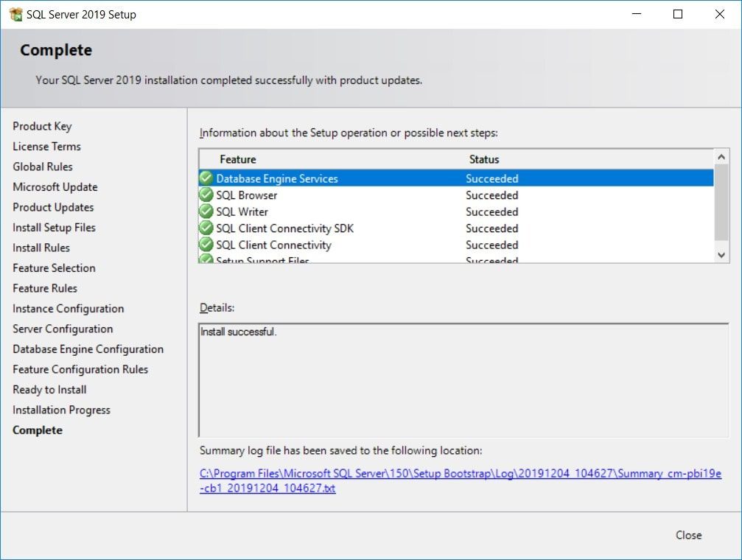Click the feature list scroll-up arrow
This screenshot has width=742, height=560.
pyautogui.click(x=720, y=155)
